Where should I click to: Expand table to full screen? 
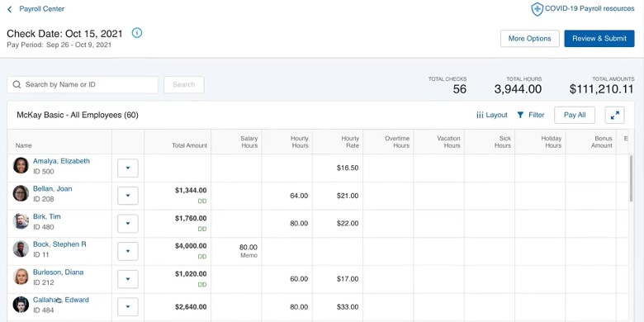pyautogui.click(x=614, y=116)
